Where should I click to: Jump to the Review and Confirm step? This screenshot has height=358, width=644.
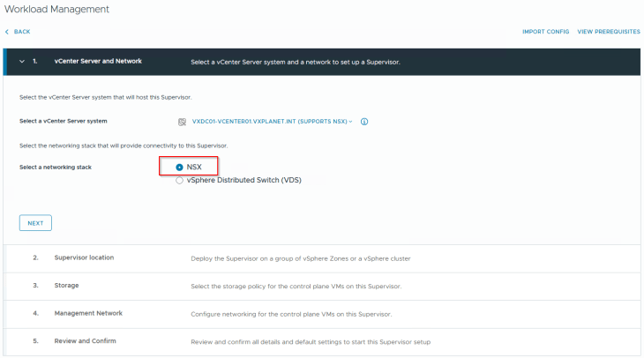tap(85, 340)
